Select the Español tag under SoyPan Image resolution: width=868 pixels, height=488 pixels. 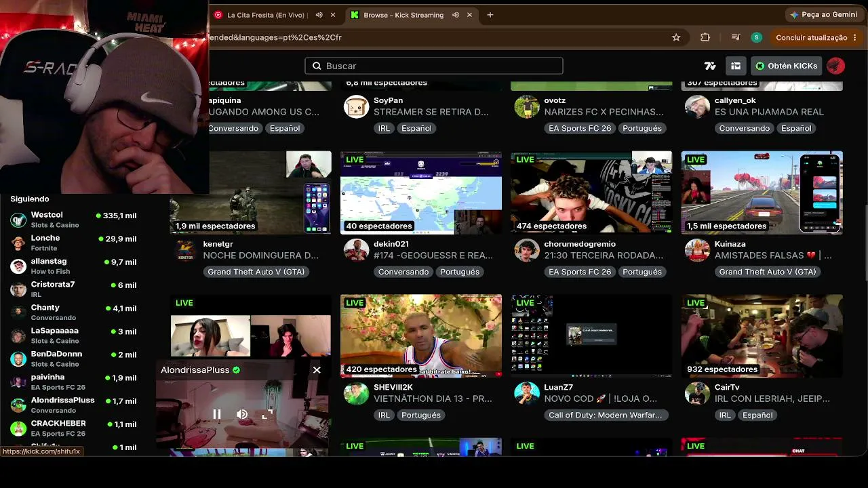tap(416, 128)
